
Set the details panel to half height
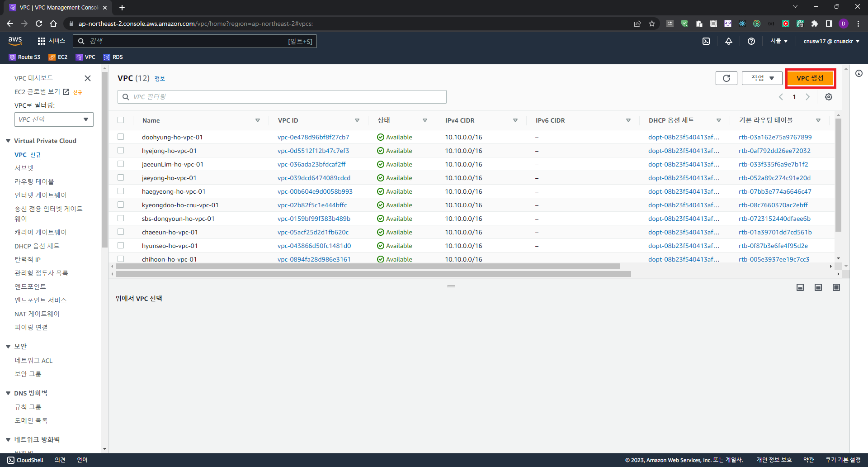(818, 287)
